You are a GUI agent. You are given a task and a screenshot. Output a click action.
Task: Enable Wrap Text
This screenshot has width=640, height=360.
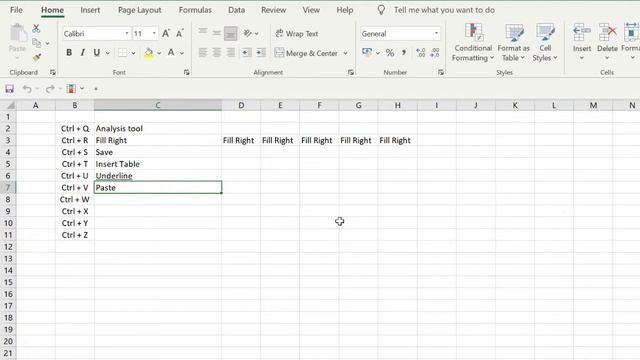click(x=297, y=33)
